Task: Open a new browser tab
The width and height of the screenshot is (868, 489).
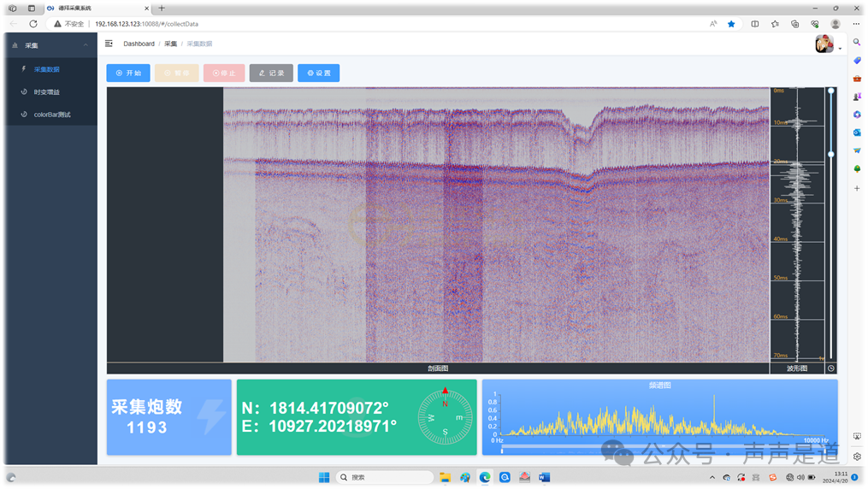Action: pyautogui.click(x=162, y=9)
